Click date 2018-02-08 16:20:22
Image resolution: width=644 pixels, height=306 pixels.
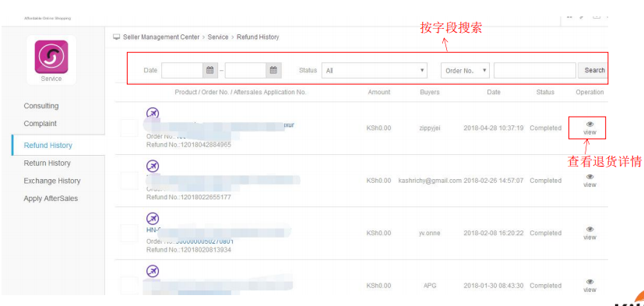pos(494,234)
